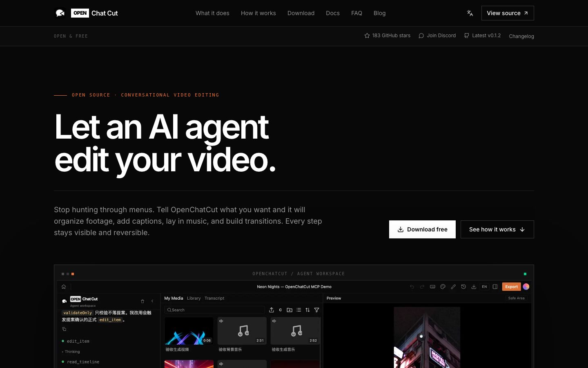The height and width of the screenshot is (368, 588).
Task: Open the keyboard shortcuts icon
Action: (432, 287)
